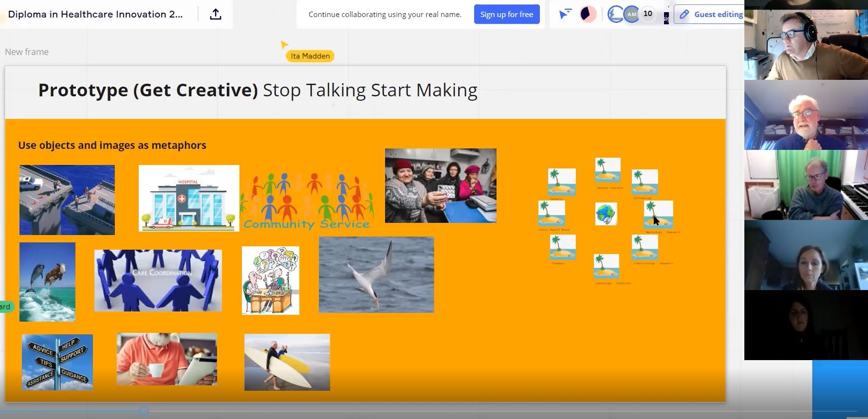Show all 10 collaborators list

pyautogui.click(x=647, y=14)
